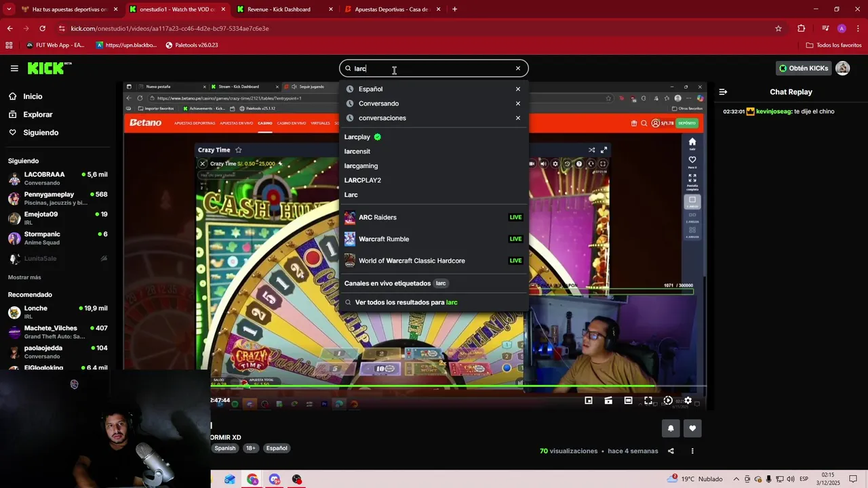Show hidden tray icons chevron
Screen dimensions: 868x488
[736, 479]
